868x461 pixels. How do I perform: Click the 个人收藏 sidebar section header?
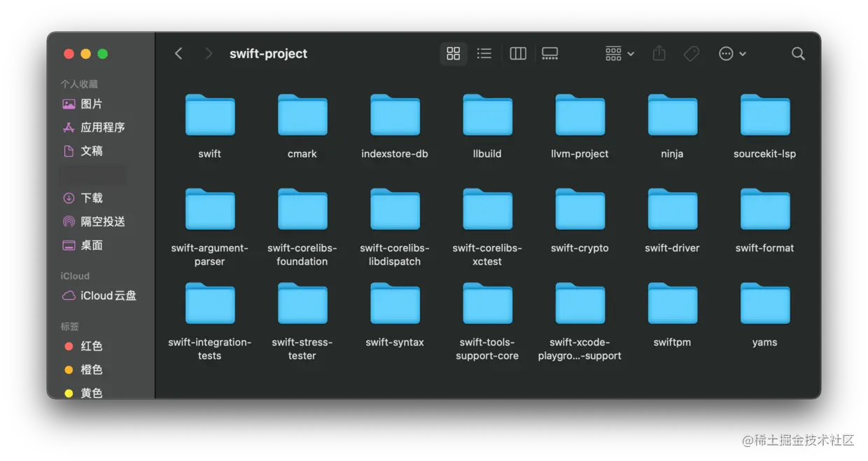pos(79,84)
